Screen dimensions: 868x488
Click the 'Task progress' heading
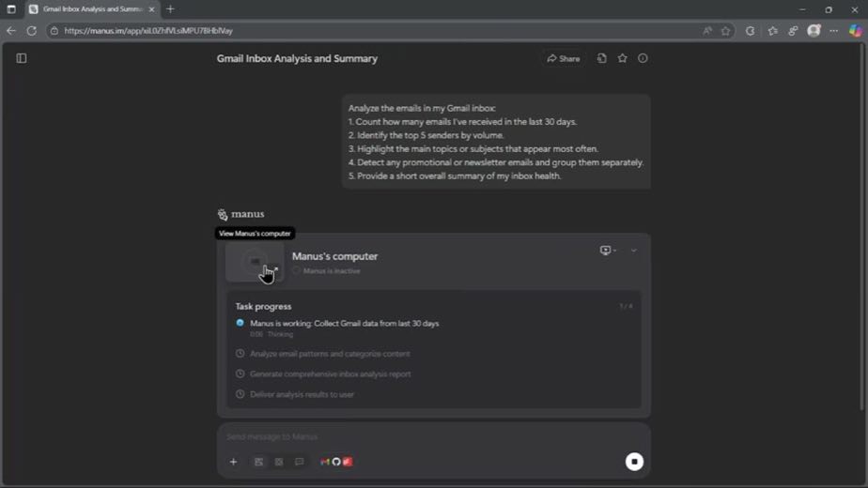tap(263, 306)
